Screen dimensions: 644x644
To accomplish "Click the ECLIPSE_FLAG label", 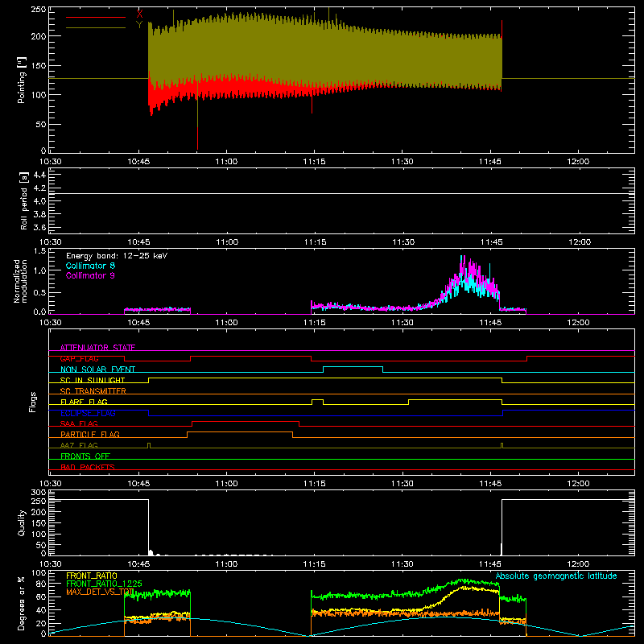I will point(88,413).
